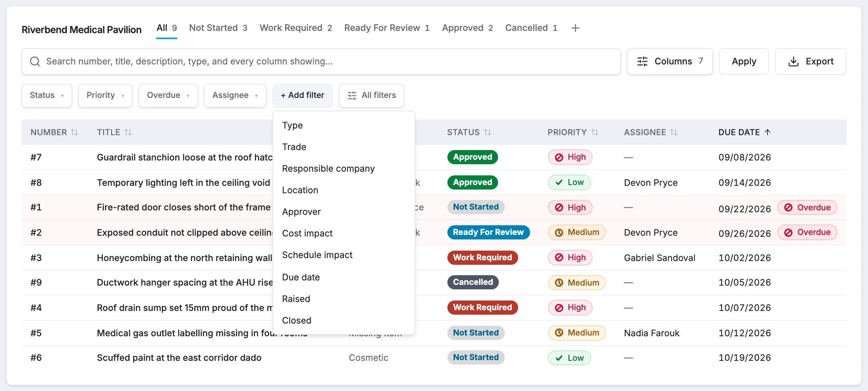This screenshot has width=868, height=391.
Task: Open the Columns chooser button
Action: click(670, 61)
